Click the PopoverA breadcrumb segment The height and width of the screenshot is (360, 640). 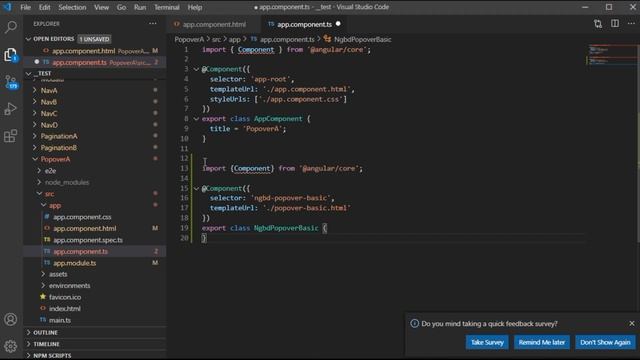[x=189, y=39]
